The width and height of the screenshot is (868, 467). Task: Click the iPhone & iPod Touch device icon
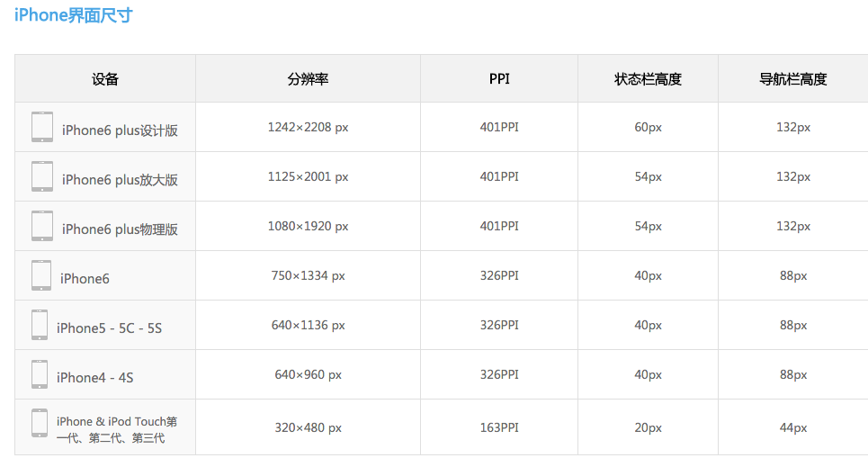(x=40, y=423)
